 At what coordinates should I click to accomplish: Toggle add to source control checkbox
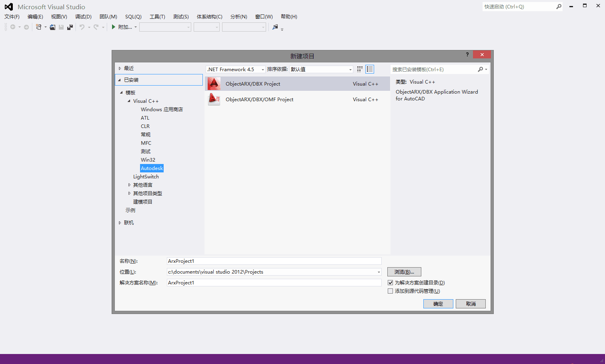pyautogui.click(x=391, y=291)
